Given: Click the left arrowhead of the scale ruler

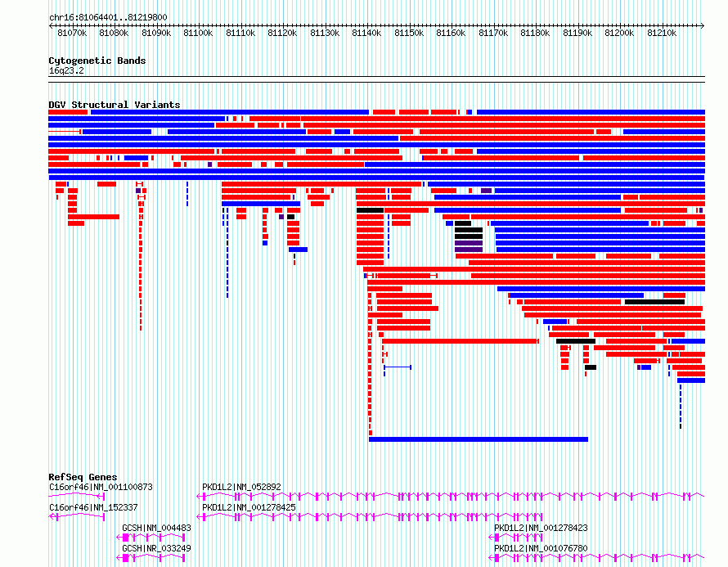Looking at the screenshot, I should [51, 26].
